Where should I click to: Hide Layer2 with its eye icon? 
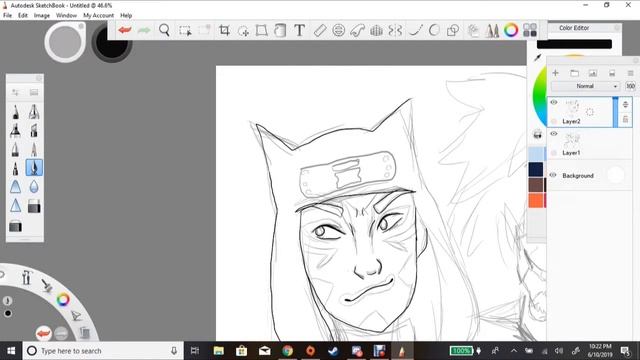[554, 102]
